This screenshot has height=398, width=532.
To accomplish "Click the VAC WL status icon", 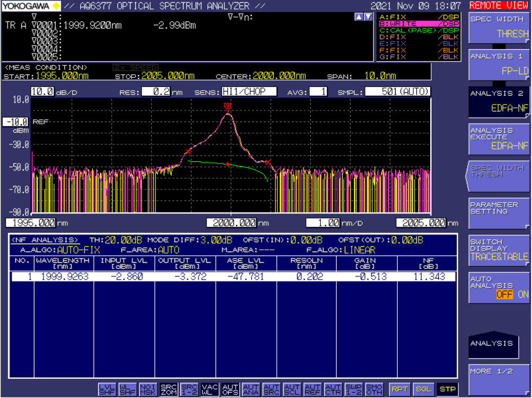I will click(x=210, y=390).
